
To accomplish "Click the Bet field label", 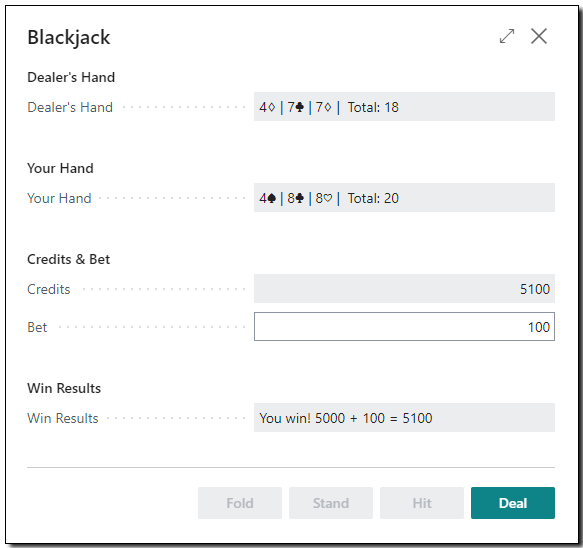I will (37, 327).
